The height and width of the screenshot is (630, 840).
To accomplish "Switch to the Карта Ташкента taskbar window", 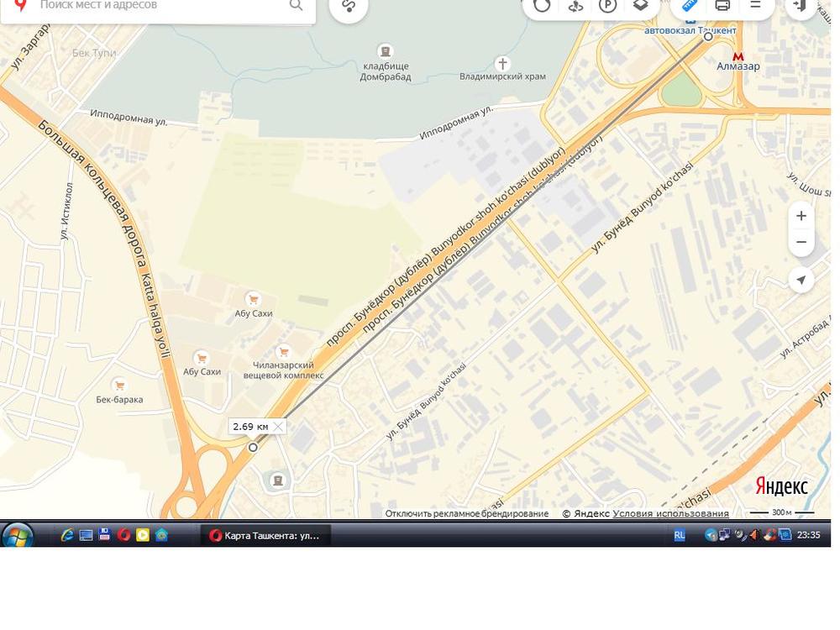I will tap(265, 535).
